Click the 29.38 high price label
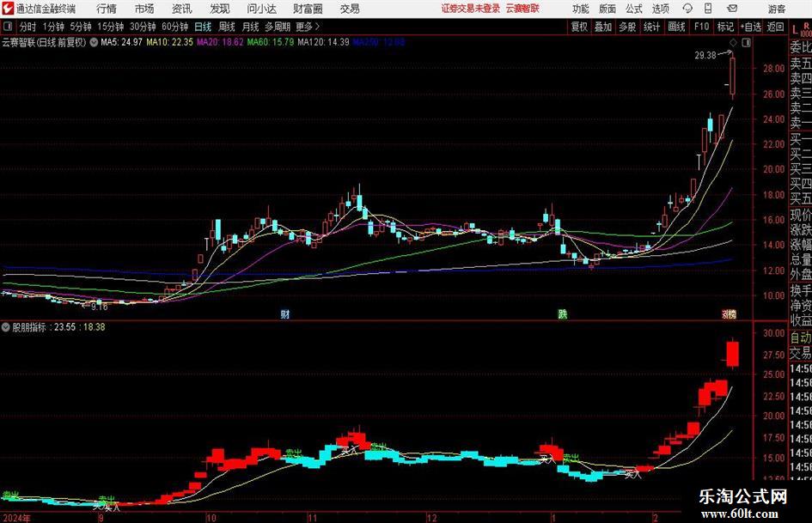 705,55
